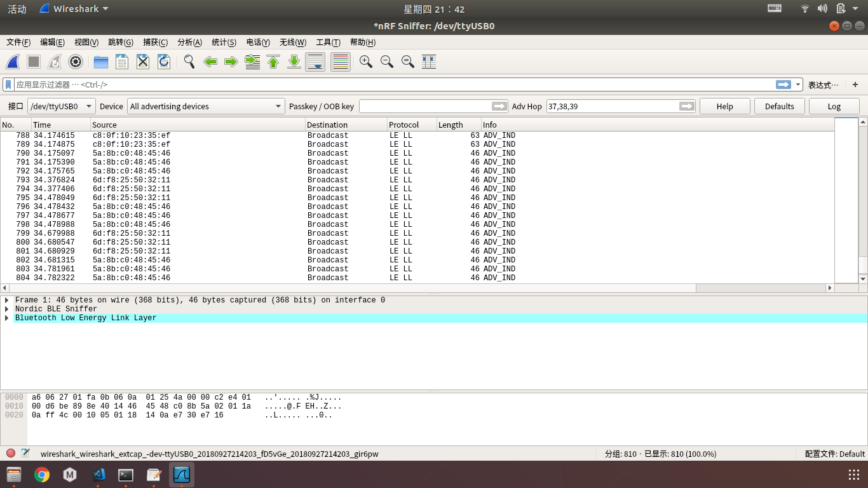Screen dimensions: 868x488
Task: Open expert information red circle
Action: pos(11,453)
